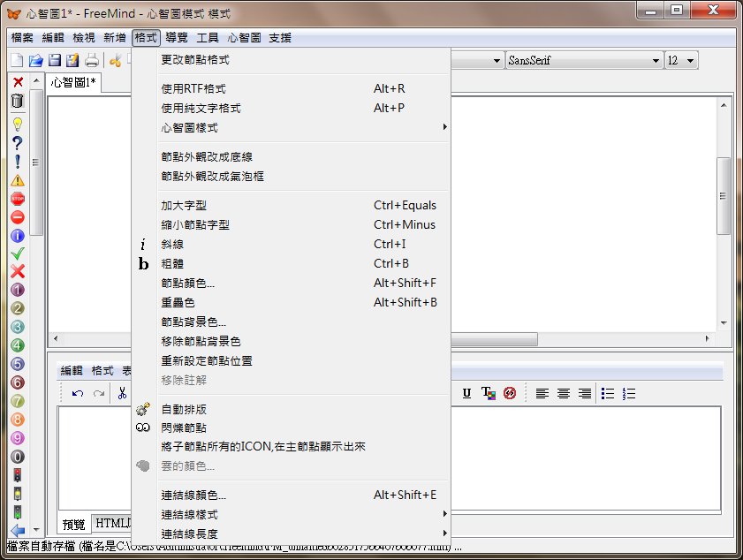Open the SansSerif font dropdown
The height and width of the screenshot is (560, 743).
pos(584,61)
